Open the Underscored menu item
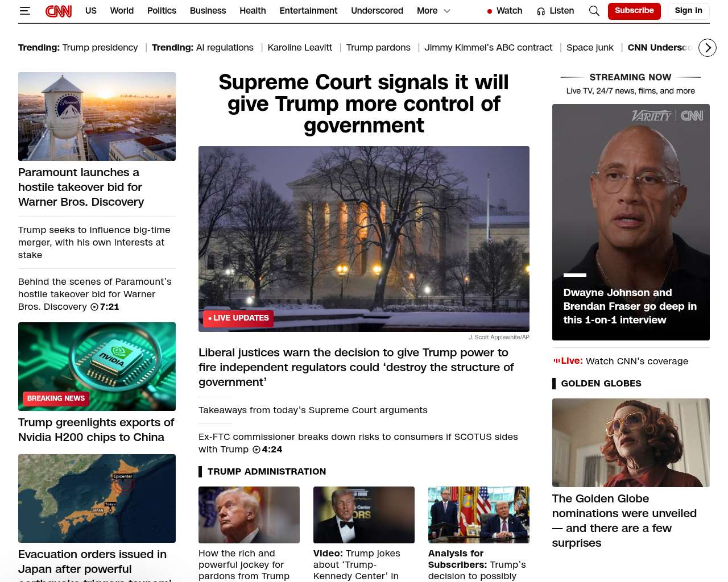Screen dimensions: 728x582 pos(377,11)
